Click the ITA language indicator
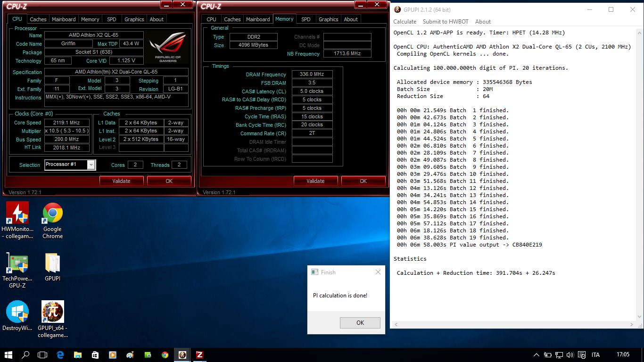 (595, 355)
